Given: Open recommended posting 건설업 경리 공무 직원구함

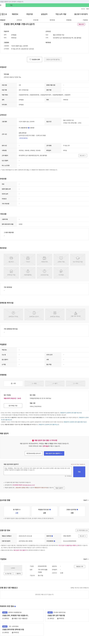Looking at the screenshot, I should point(56,616).
